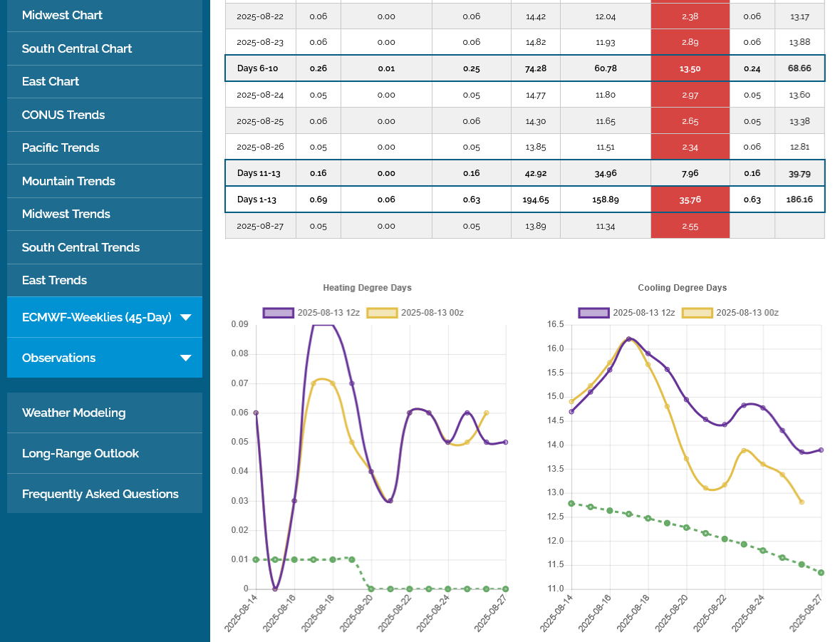Click yellow 00z swatch in Cooling Degree Days legend
Screen dimensions: 840x642
pos(698,313)
